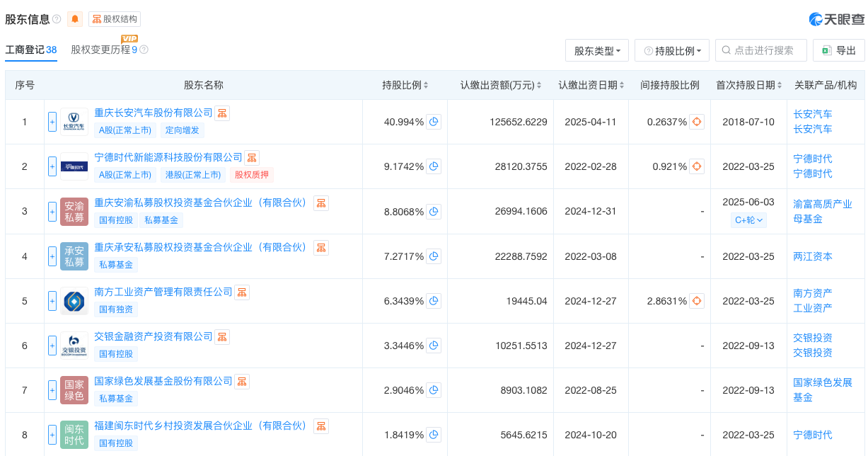Expand row for 重庆承安私募股权投资基金
868x456 pixels.
point(52,256)
